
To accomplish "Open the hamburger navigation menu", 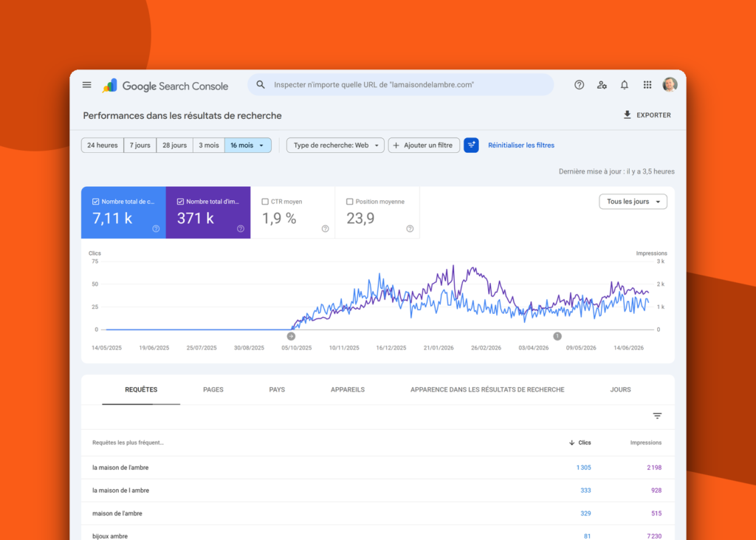I will click(87, 85).
